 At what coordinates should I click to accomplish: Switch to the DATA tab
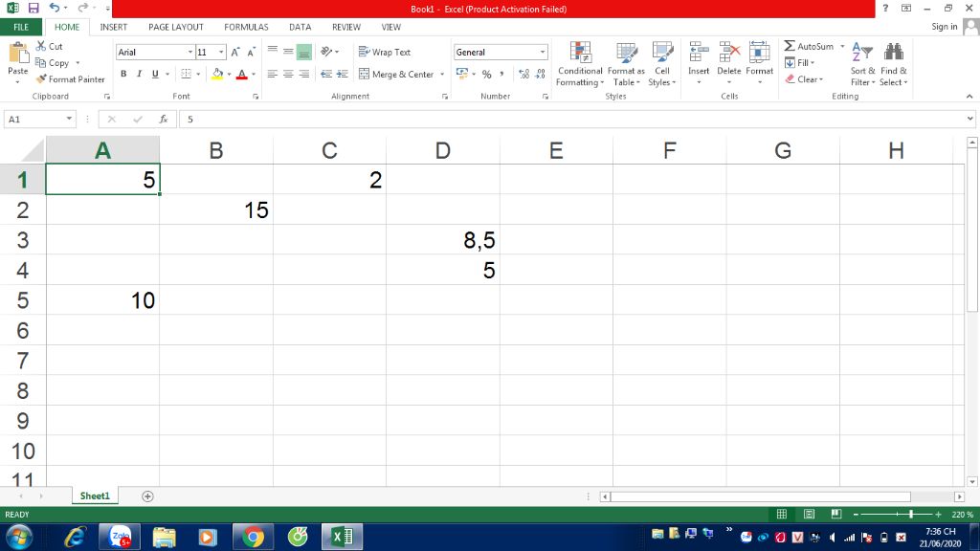click(x=300, y=27)
